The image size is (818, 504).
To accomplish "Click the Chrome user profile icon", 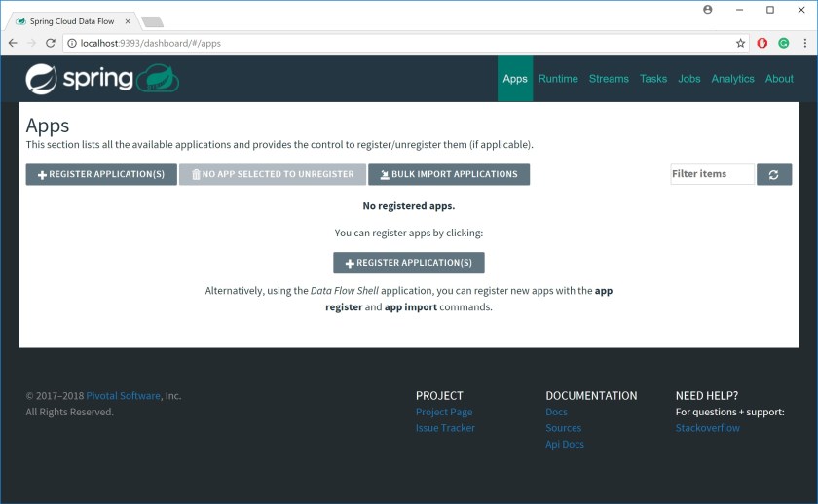I will coord(708,10).
